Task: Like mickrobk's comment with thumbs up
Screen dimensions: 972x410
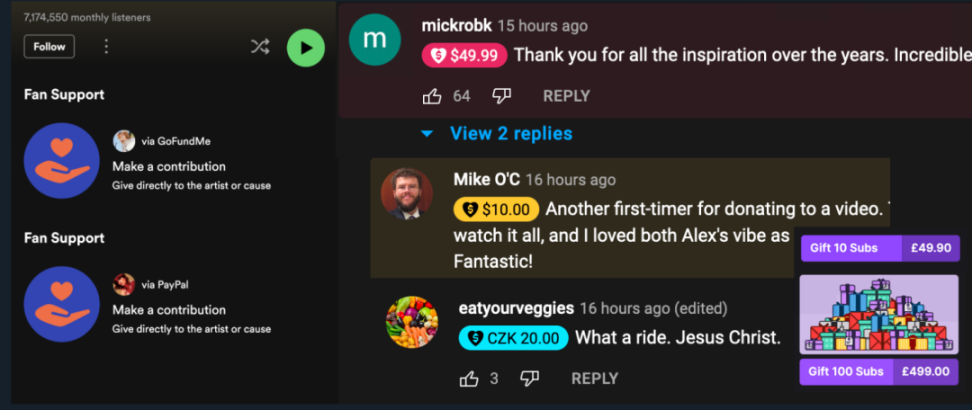Action: 432,96
